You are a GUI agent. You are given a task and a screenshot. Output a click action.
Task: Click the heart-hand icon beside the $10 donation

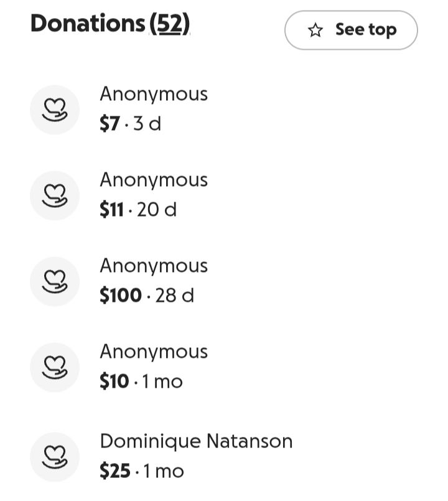[x=55, y=367]
